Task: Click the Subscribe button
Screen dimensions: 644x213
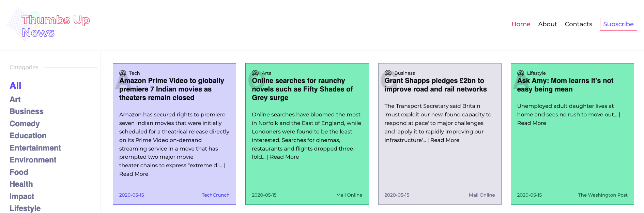Action: tap(618, 24)
